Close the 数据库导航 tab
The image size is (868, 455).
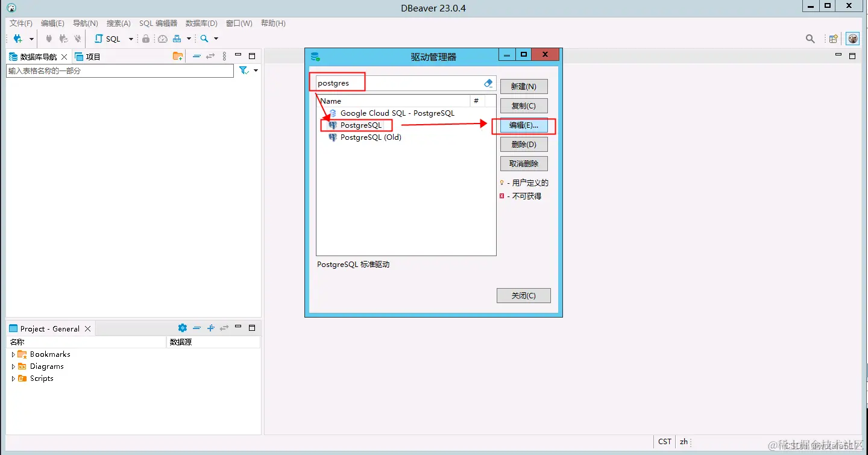[64, 57]
